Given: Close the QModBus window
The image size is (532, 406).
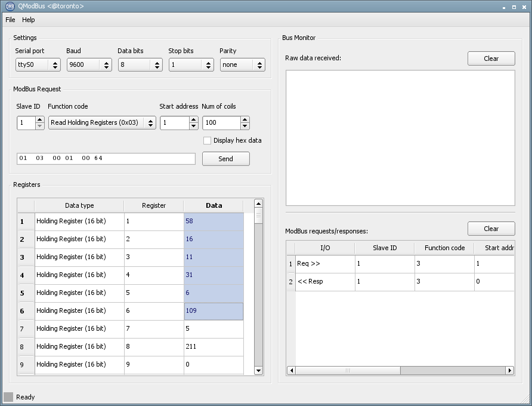Looking at the screenshot, I should 524,7.
